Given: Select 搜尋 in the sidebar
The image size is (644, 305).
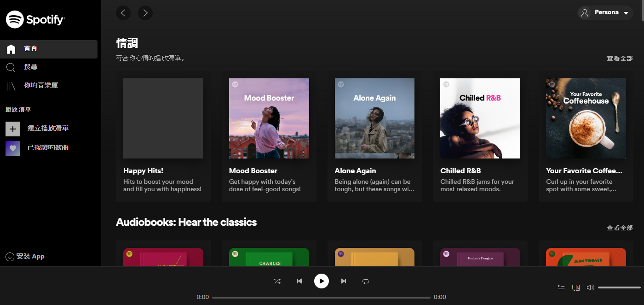Looking at the screenshot, I should [30, 67].
